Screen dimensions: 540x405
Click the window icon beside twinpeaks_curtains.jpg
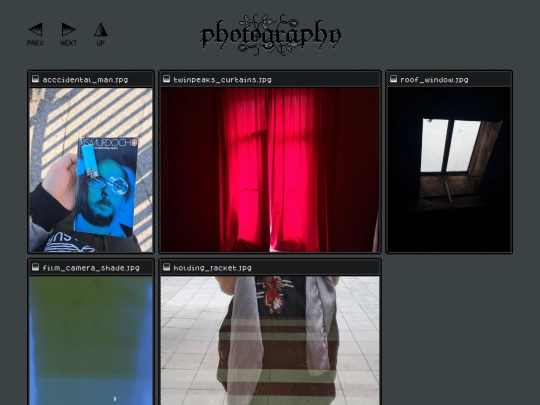[166, 79]
